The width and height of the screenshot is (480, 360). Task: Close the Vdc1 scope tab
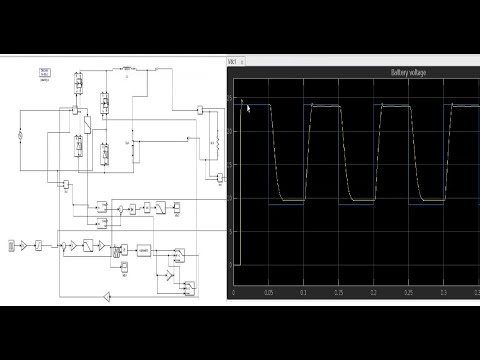pos(242,62)
